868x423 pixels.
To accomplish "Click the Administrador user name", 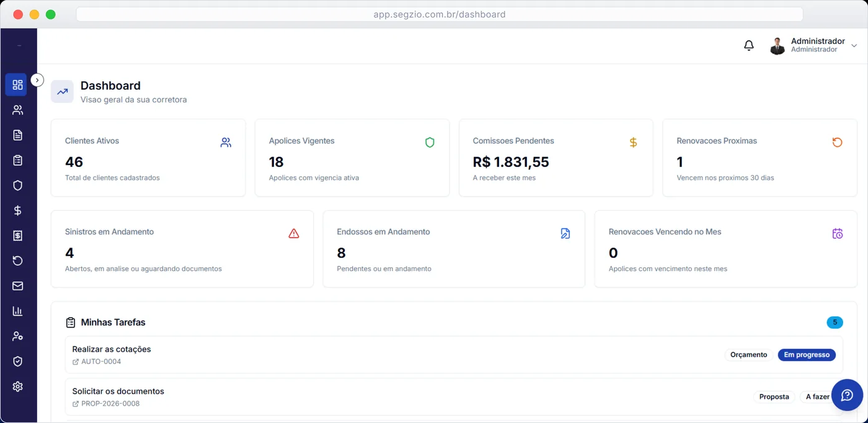I will coord(818,41).
